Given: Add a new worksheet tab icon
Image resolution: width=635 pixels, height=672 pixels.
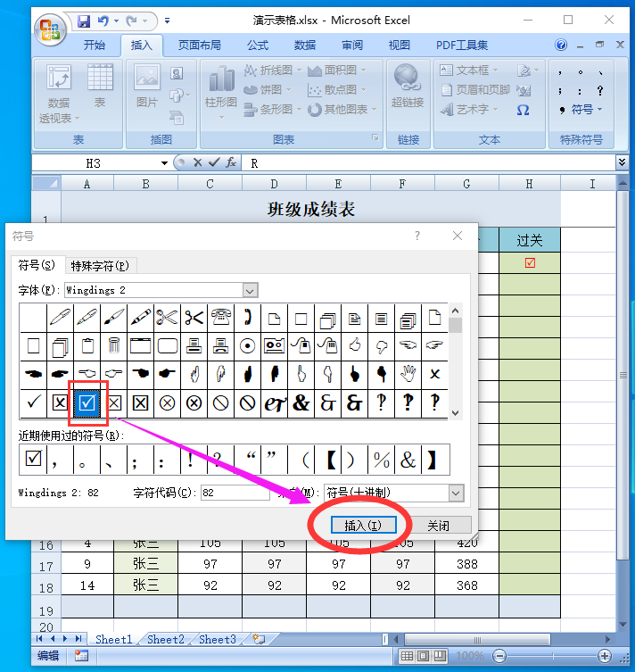Looking at the screenshot, I should (x=259, y=640).
